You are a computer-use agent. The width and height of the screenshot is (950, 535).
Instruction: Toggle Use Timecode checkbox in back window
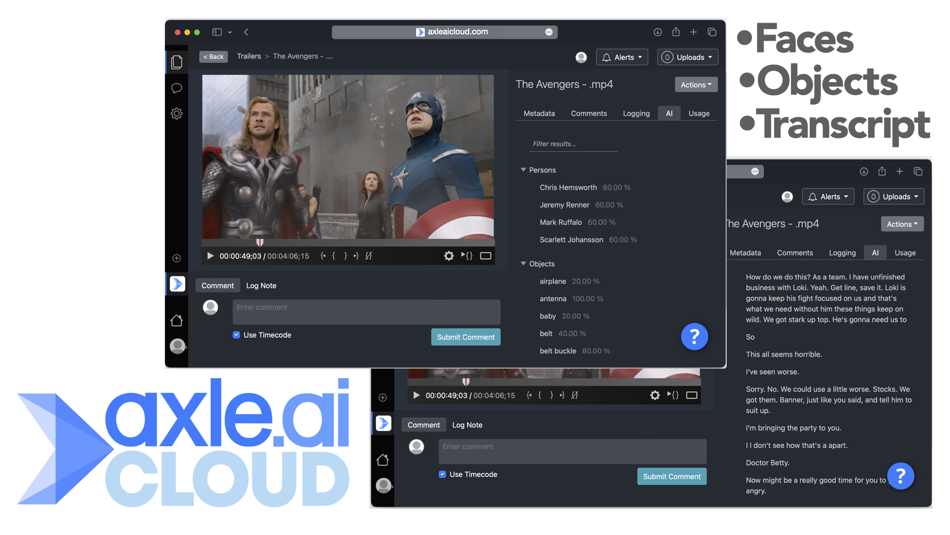(442, 474)
